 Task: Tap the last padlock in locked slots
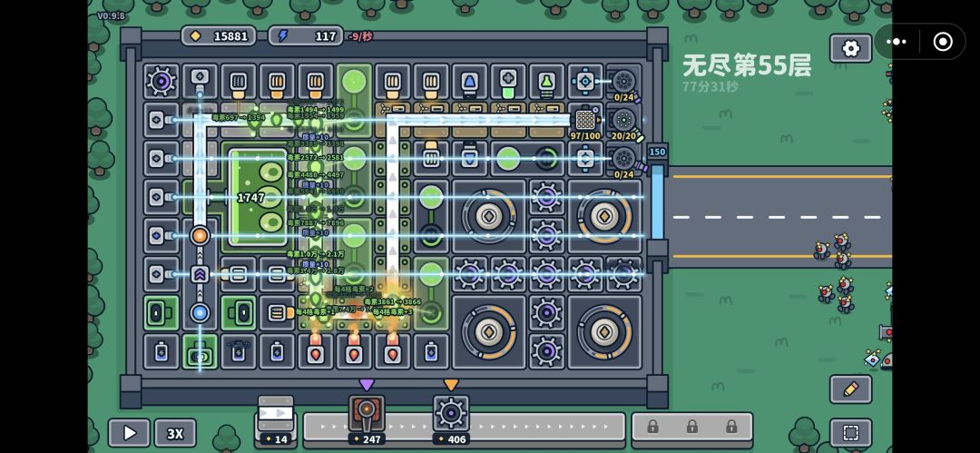coord(731,427)
